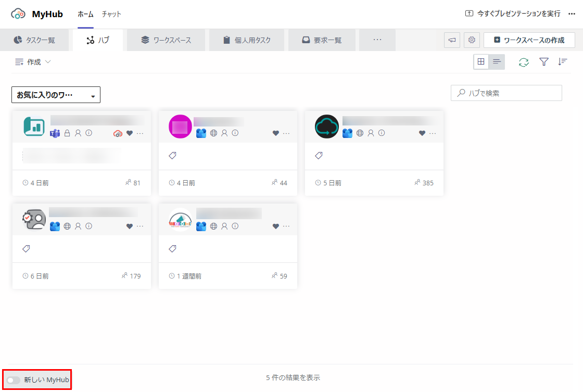
Task: Open the teal chart workspace thumbnail
Action: (34, 127)
